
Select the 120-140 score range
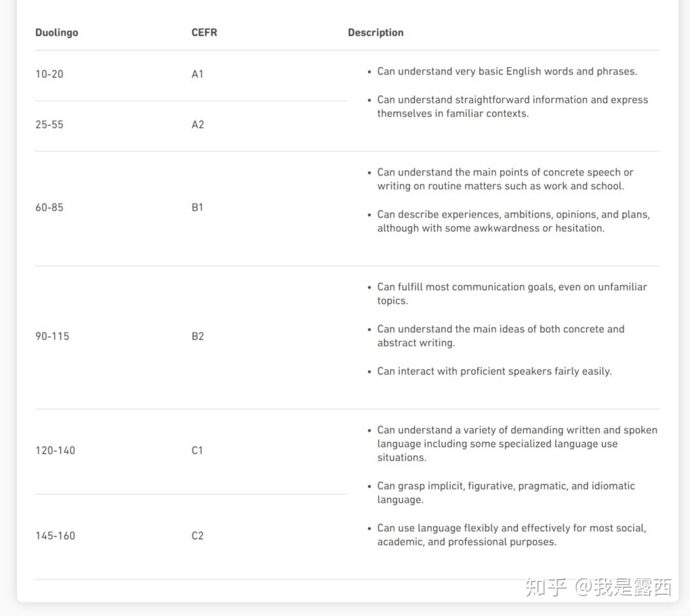coord(56,450)
